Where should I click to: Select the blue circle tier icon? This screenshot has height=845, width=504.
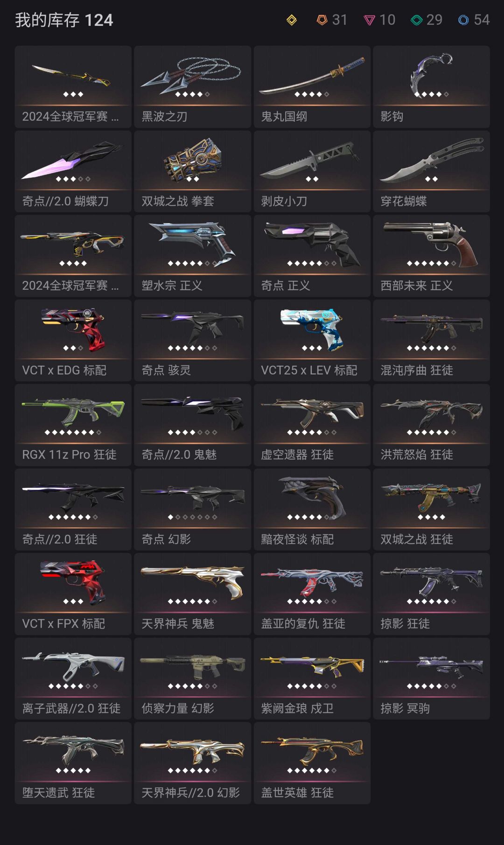[x=463, y=20]
